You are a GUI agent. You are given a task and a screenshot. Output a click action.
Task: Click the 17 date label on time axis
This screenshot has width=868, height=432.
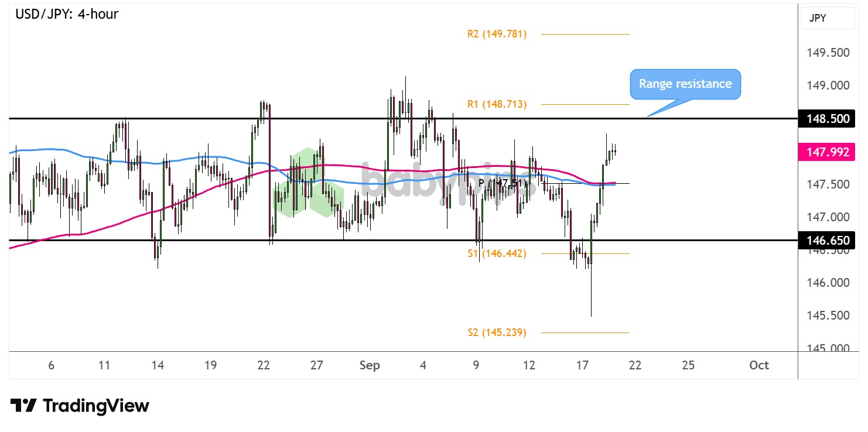click(x=582, y=365)
